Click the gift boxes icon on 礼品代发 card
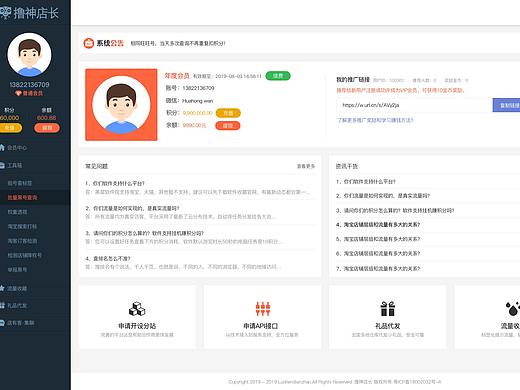Screen dimensions: 520x390 [388, 309]
